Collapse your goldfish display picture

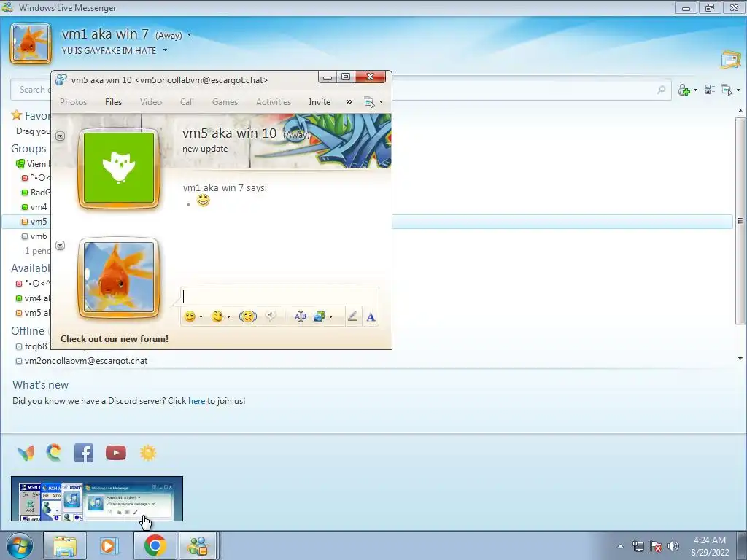coord(60,246)
